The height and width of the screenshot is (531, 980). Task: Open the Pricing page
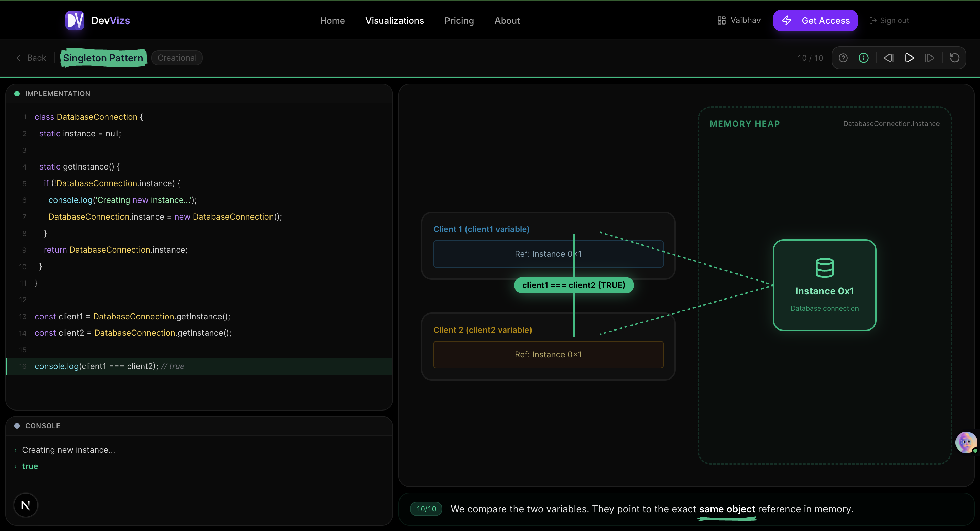(459, 20)
